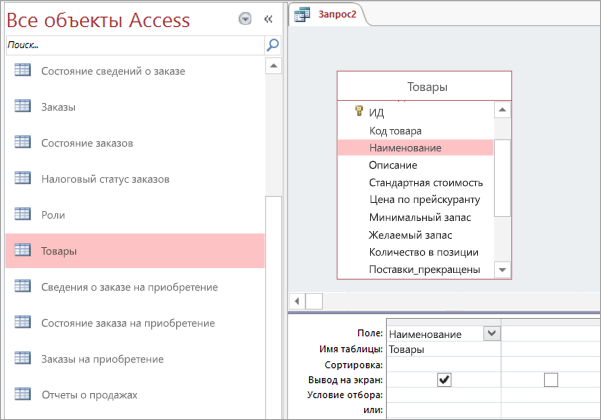Click into the Поиск search field
601x420 pixels.
coord(135,45)
